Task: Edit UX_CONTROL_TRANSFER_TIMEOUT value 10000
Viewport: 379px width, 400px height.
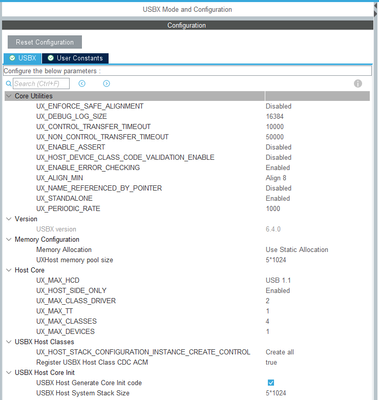Action: 275,127
